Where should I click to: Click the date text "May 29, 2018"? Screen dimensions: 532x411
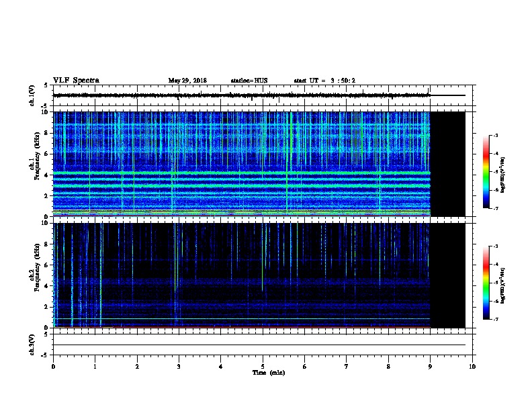click(x=187, y=81)
